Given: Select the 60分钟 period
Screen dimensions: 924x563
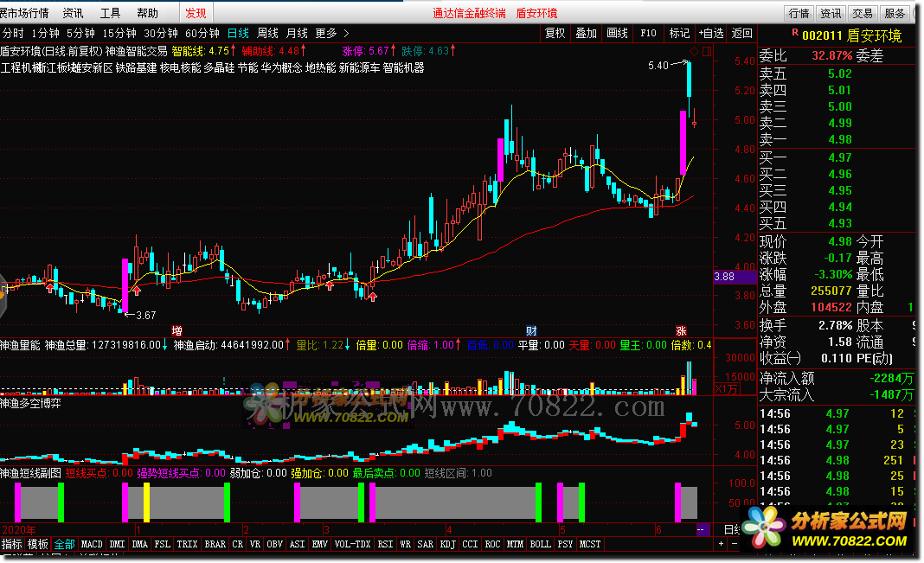Looking at the screenshot, I should 202,34.
